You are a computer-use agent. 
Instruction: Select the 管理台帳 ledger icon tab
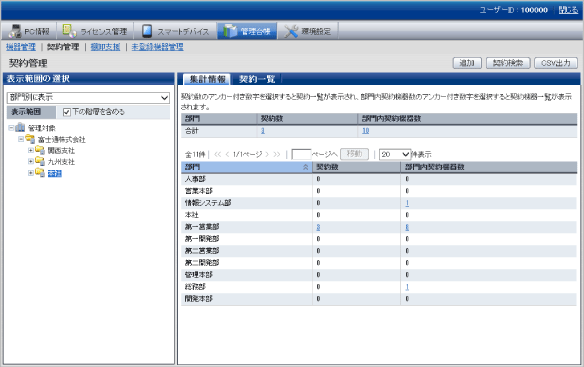click(230, 31)
